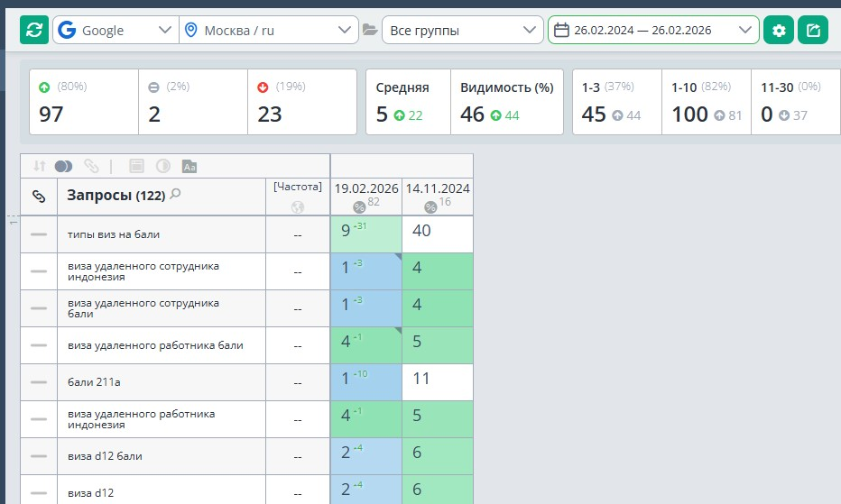The width and height of the screenshot is (841, 504).
Task: Select query row типы виз на бали
Action: coord(114,234)
